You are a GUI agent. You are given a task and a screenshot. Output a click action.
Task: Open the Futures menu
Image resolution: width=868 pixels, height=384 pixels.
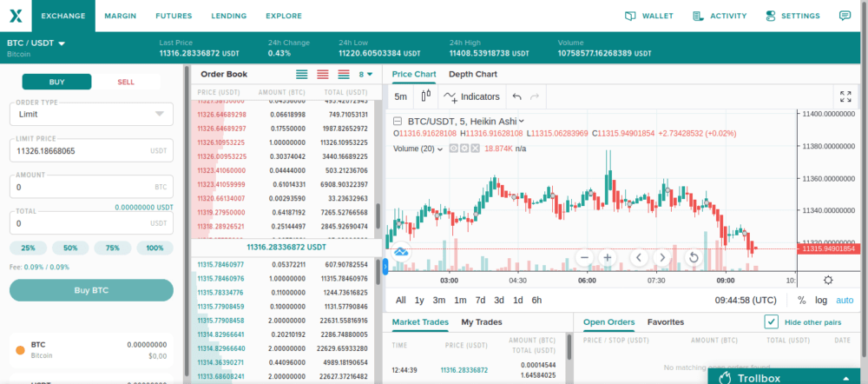click(174, 16)
